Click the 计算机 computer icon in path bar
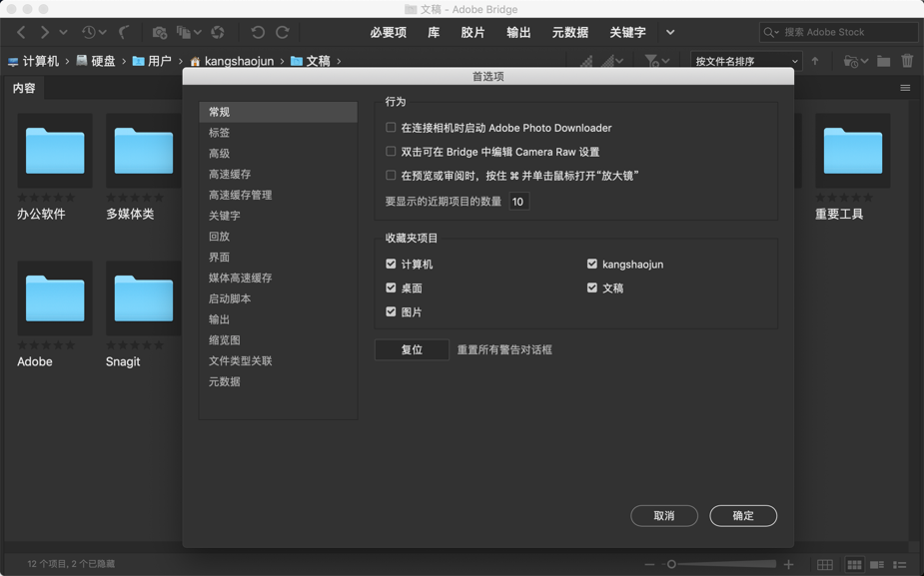Screen dimensions: 924x576 coord(13,61)
